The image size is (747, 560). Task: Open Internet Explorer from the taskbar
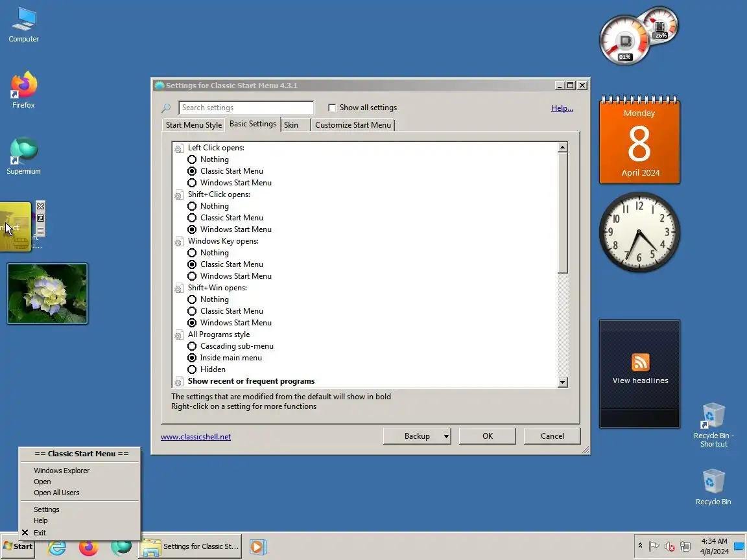pos(56,546)
